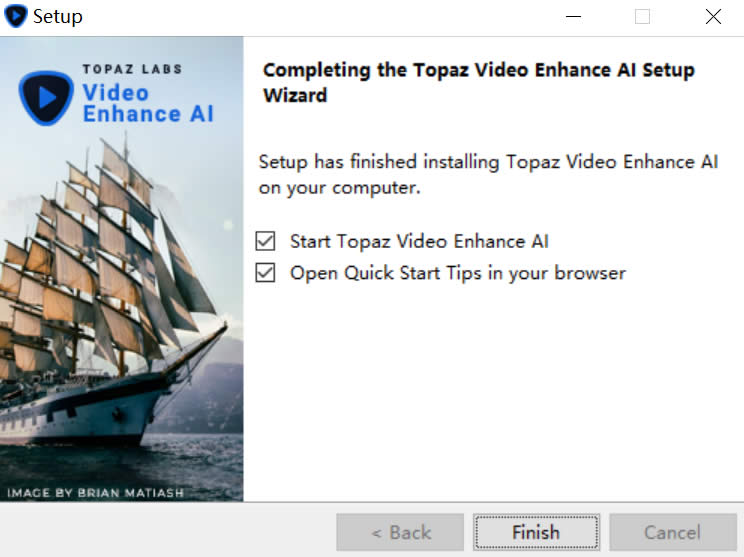Click the Finish button
This screenshot has height=557, width=744.
(536, 532)
